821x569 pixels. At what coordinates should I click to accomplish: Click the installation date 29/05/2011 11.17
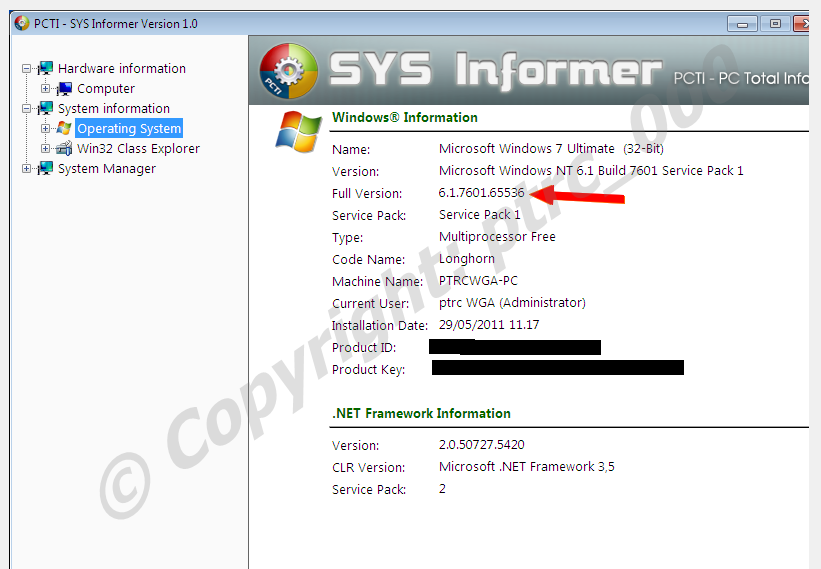(x=489, y=325)
